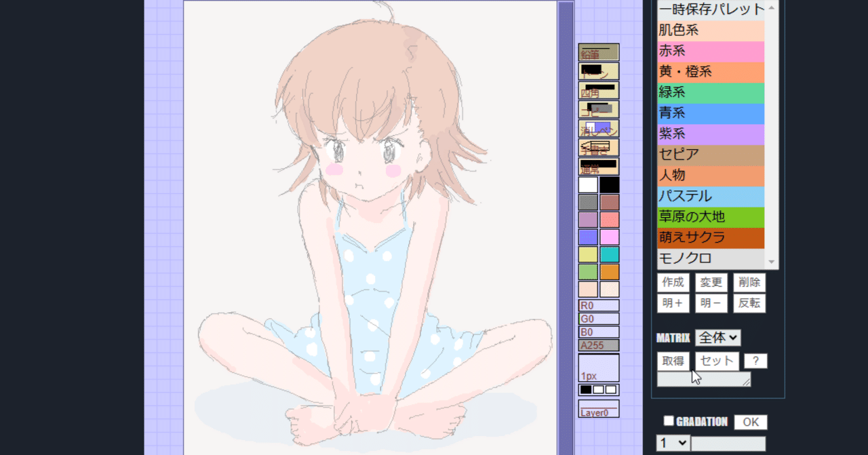Click the 作成 (create) button
Image resolution: width=868 pixels, height=455 pixels.
(x=672, y=283)
